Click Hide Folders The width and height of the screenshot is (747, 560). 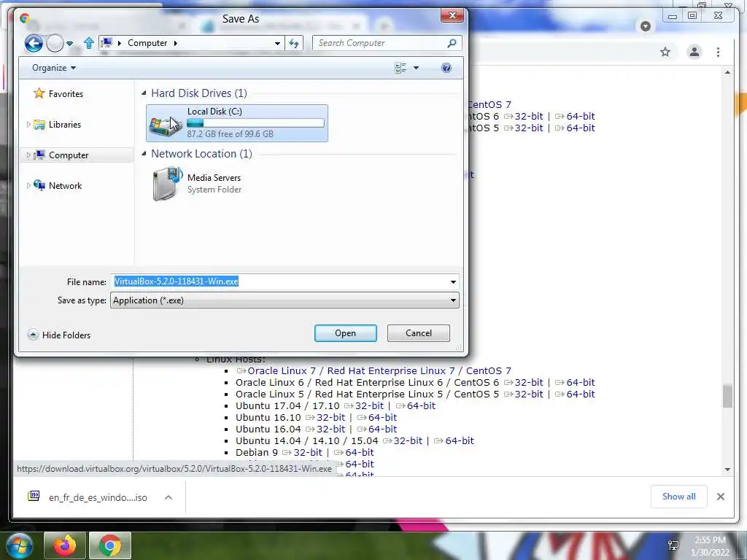tap(59, 335)
